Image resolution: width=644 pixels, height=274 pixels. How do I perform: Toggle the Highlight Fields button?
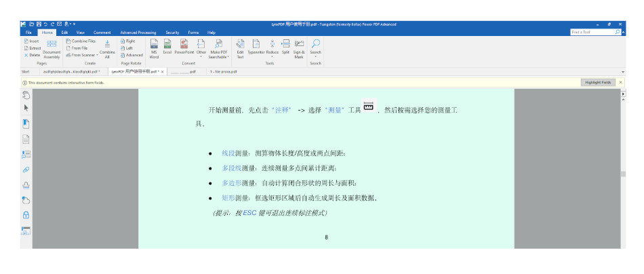[x=599, y=82]
